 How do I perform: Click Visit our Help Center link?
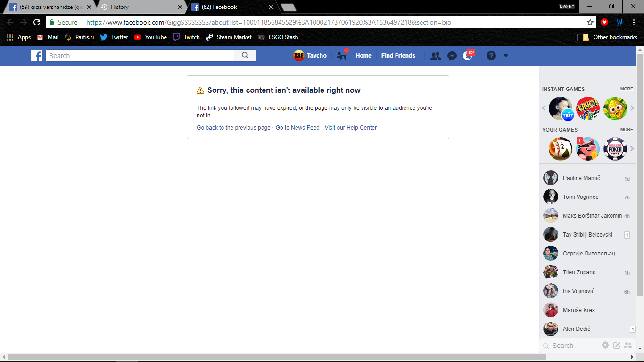(350, 128)
